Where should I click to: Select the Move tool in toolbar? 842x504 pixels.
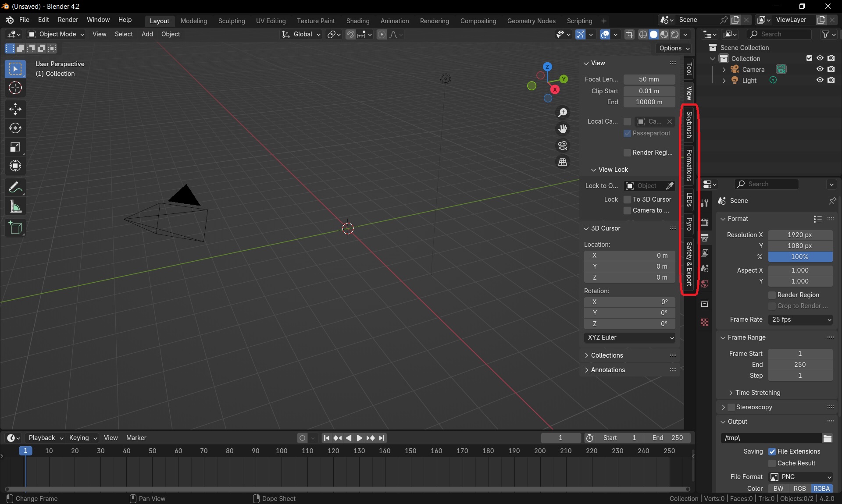15,109
